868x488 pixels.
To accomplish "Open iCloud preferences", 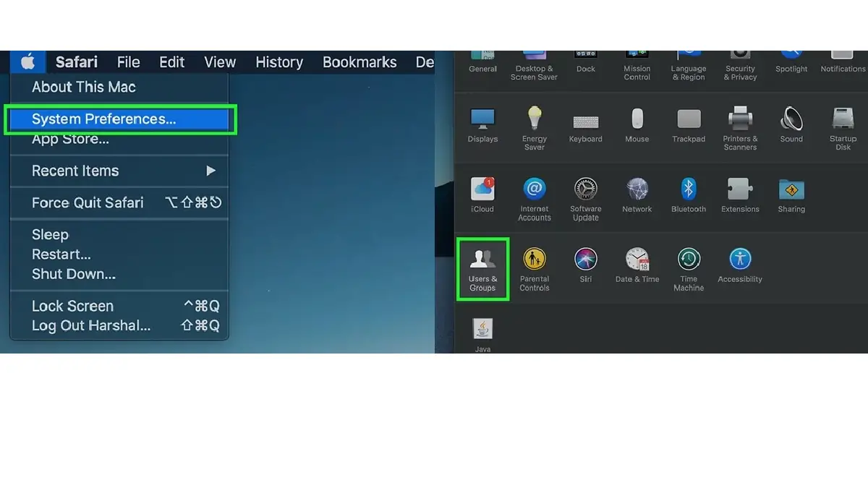I will click(x=482, y=196).
